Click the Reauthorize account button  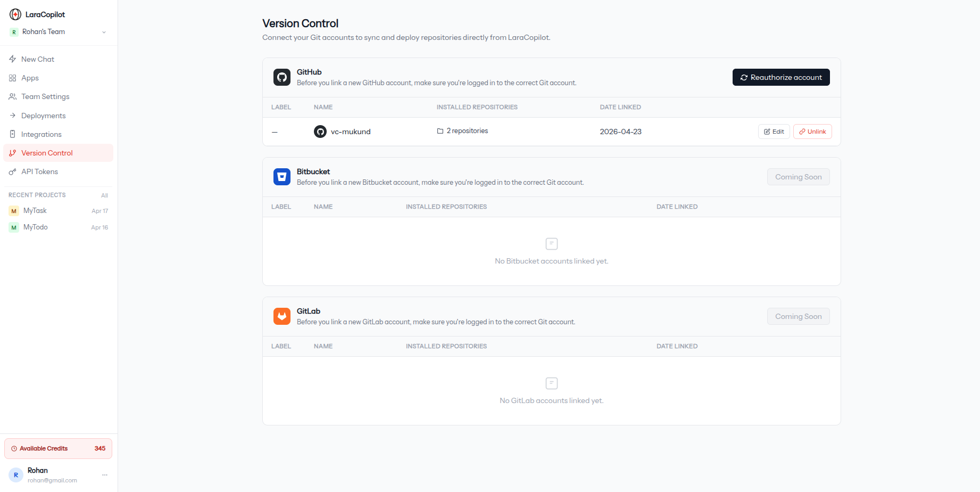point(781,77)
